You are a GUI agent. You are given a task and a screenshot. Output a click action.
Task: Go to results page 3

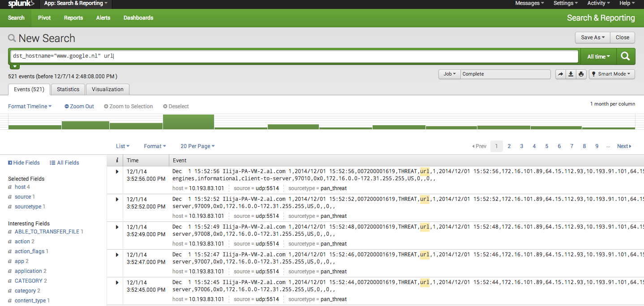point(521,146)
